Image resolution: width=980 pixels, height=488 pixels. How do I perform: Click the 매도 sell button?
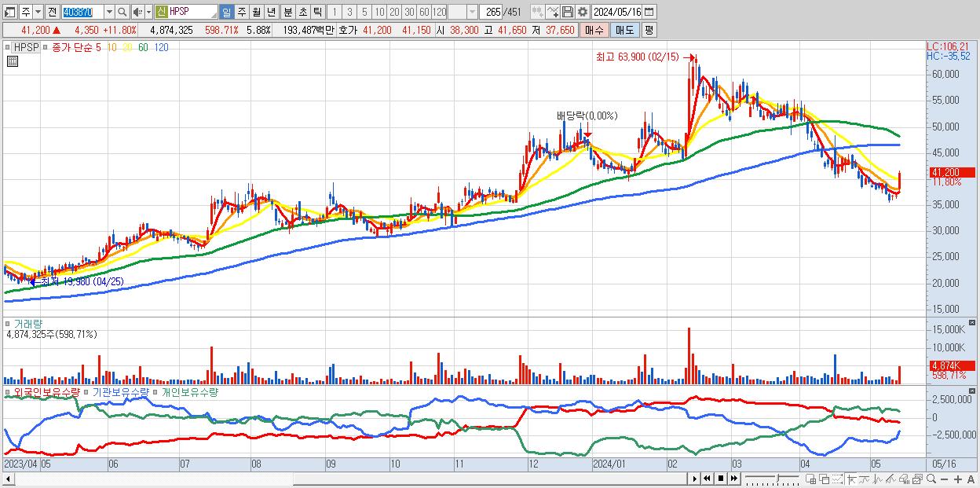click(624, 30)
